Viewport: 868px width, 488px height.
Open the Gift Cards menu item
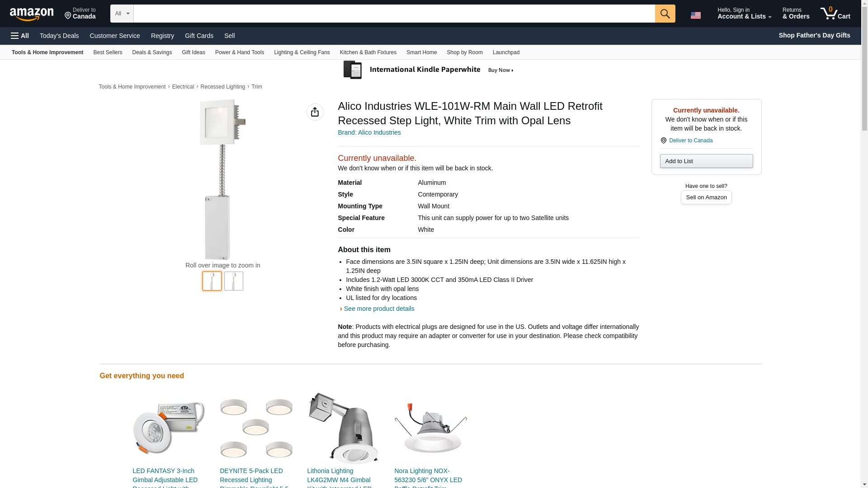coord(199,36)
